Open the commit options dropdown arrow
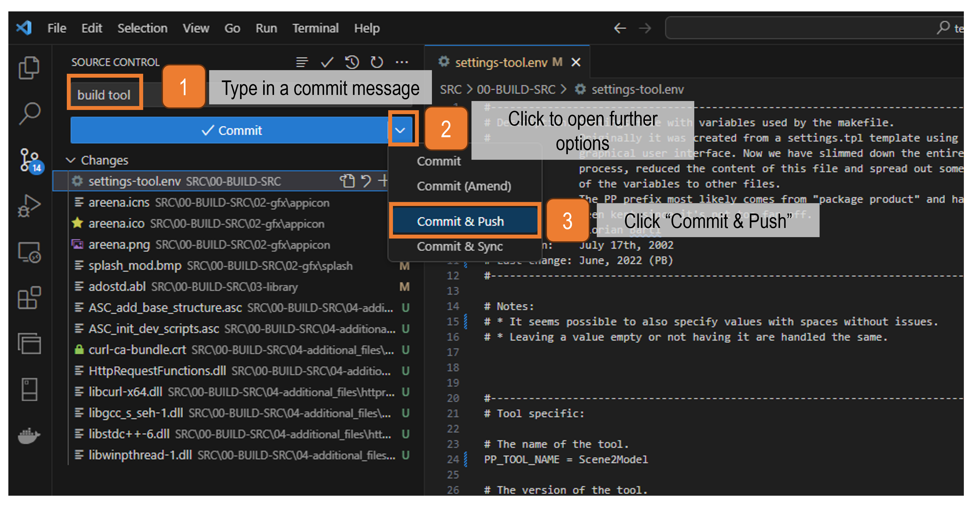Viewport: 980px width, 511px height. [400, 131]
